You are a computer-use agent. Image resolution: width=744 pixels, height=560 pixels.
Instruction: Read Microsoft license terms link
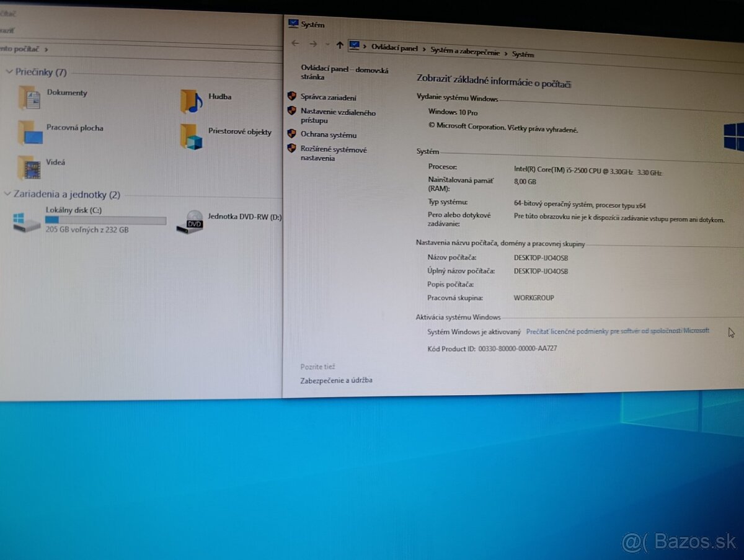tap(617, 331)
